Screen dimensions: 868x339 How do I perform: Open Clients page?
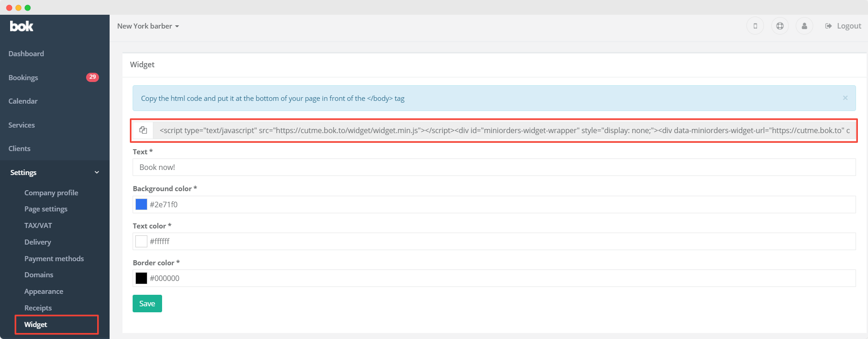(19, 148)
